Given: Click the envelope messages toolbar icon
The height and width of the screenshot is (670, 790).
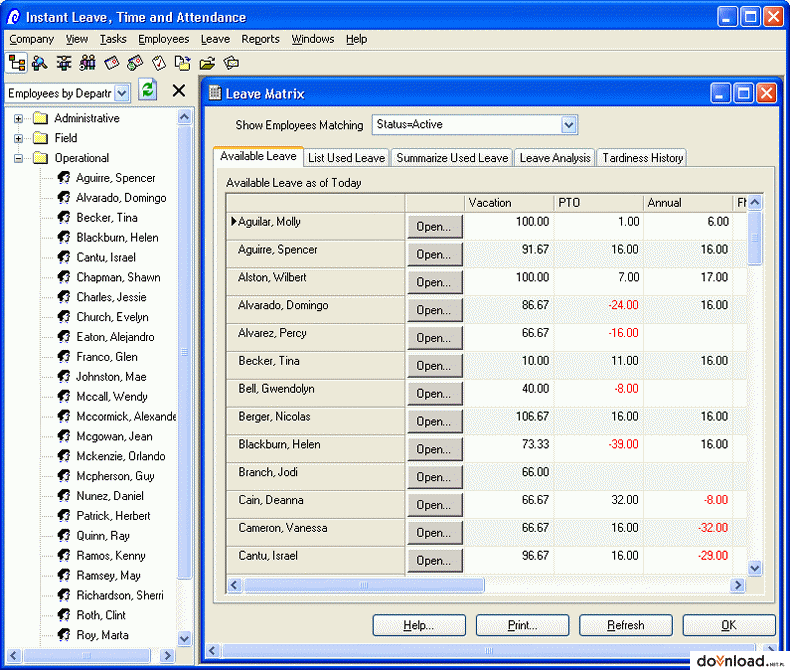Looking at the screenshot, I should [x=231, y=63].
